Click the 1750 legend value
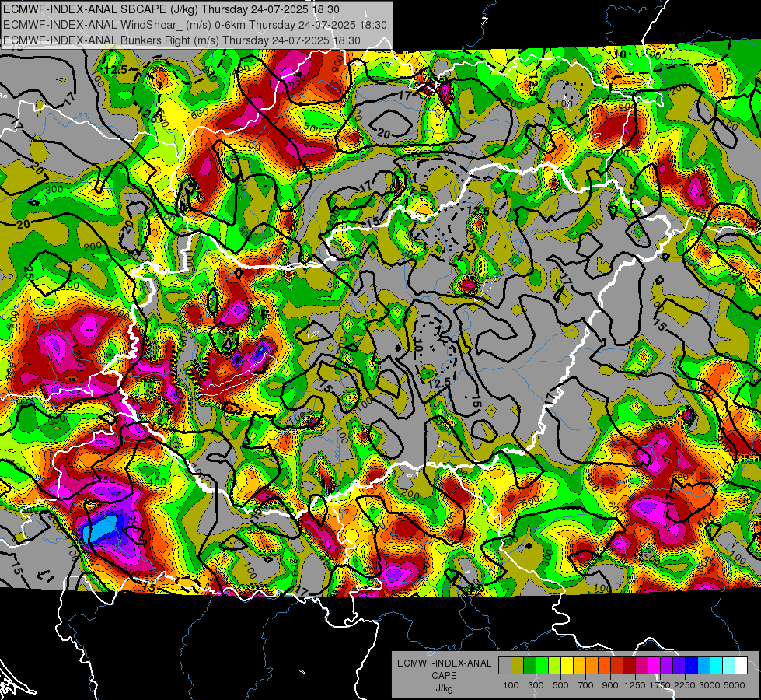This screenshot has width=761, height=700. click(661, 685)
